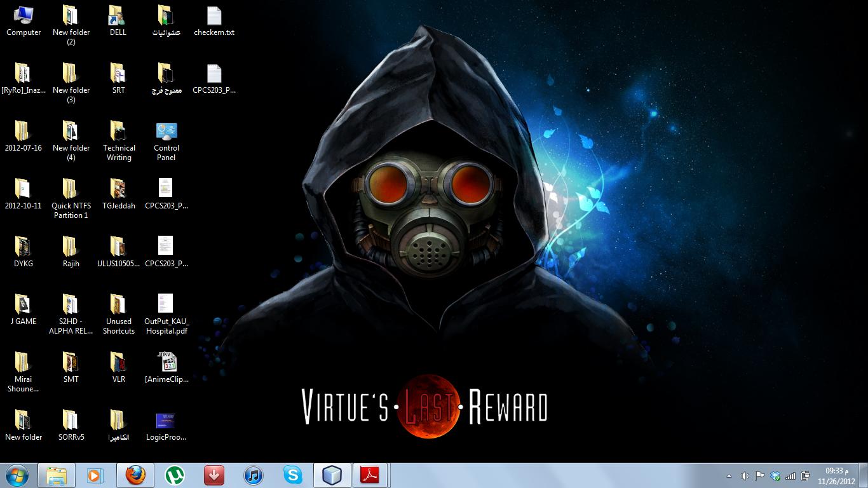Open the Unused Shortcuts folder icon
The image size is (868, 488).
point(119,315)
